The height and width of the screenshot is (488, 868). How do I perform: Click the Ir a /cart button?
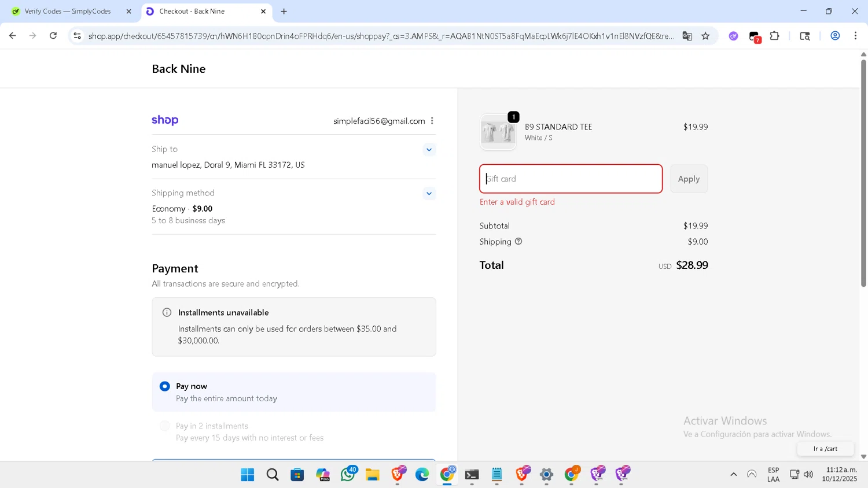(x=825, y=449)
